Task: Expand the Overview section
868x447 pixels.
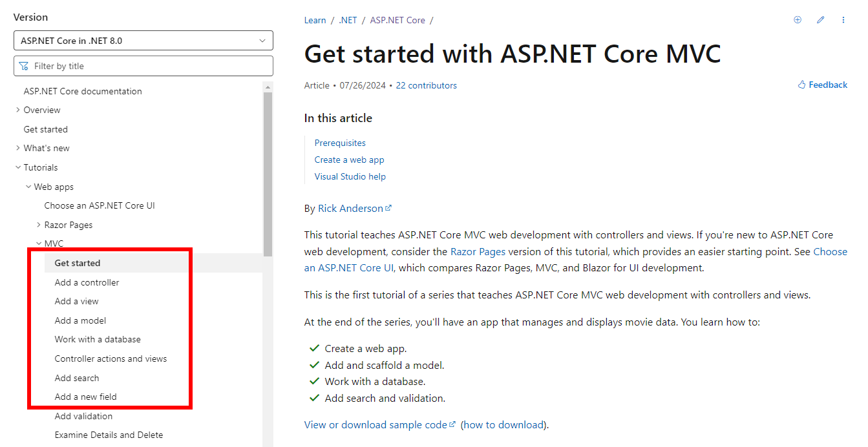Action: click(x=17, y=110)
